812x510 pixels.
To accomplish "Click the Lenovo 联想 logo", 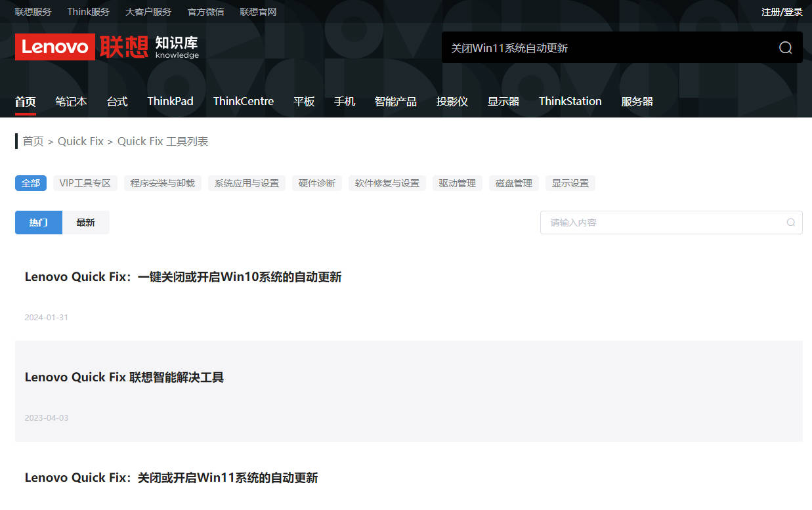I will [x=81, y=47].
